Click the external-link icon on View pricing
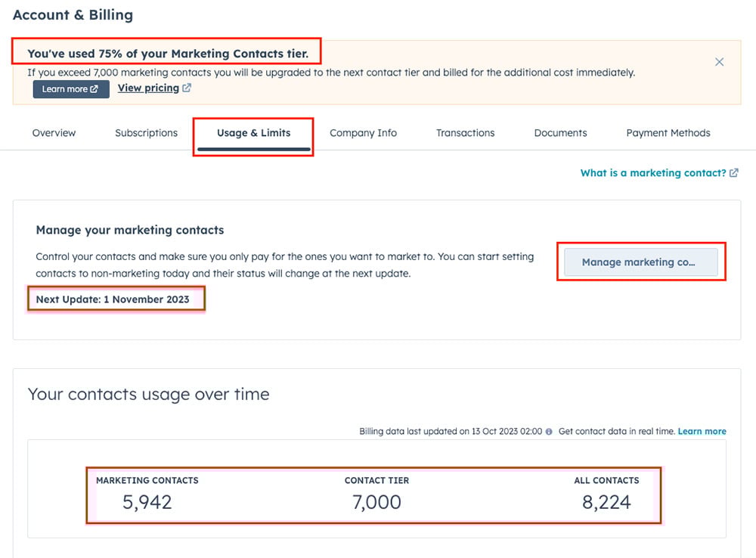 [x=185, y=88]
